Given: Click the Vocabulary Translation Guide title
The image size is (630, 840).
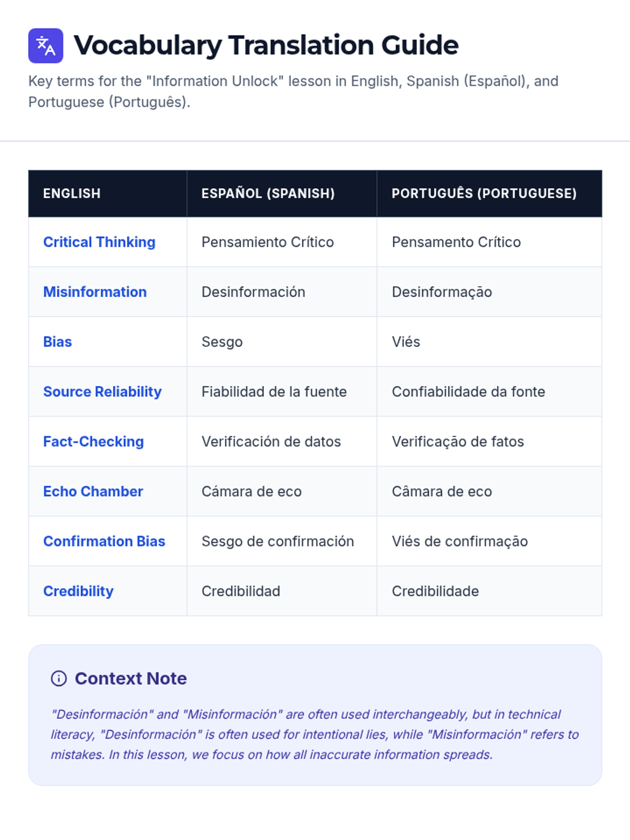Looking at the screenshot, I should 266,45.
